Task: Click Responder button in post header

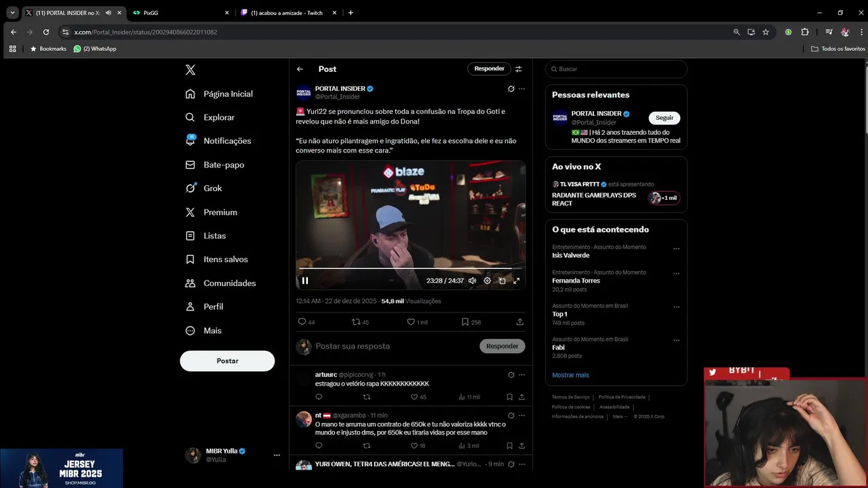Action: pos(489,68)
